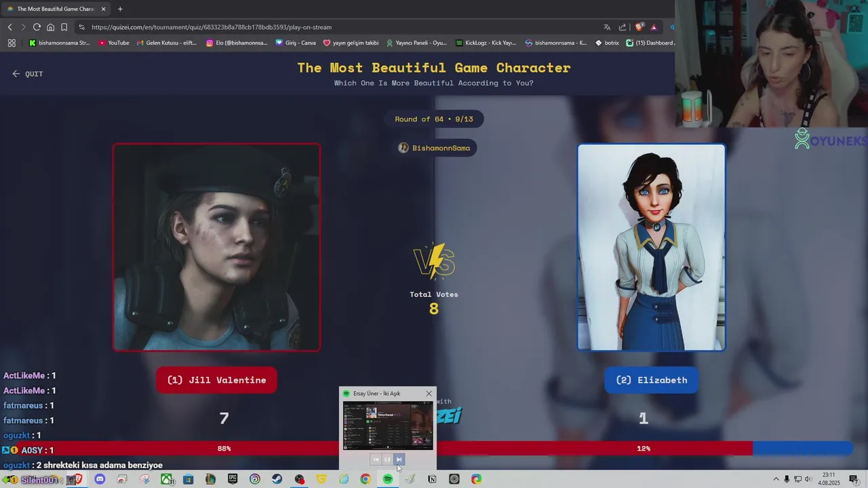Open League of Legends from taskbar

tap(210, 479)
